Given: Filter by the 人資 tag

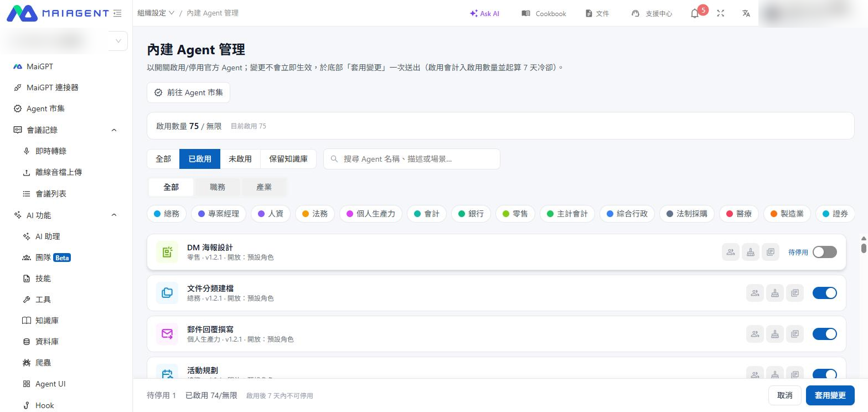Looking at the screenshot, I should point(271,214).
